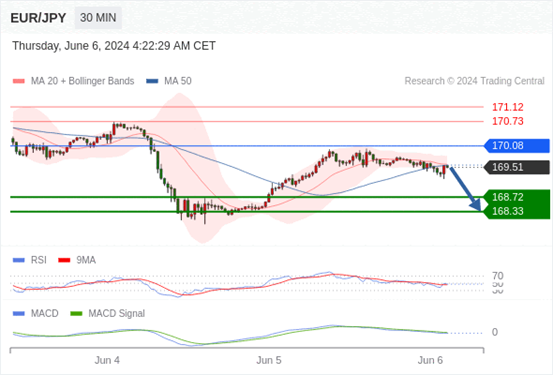
Task: Click the 9MA legend swatch
Action: coord(64,260)
